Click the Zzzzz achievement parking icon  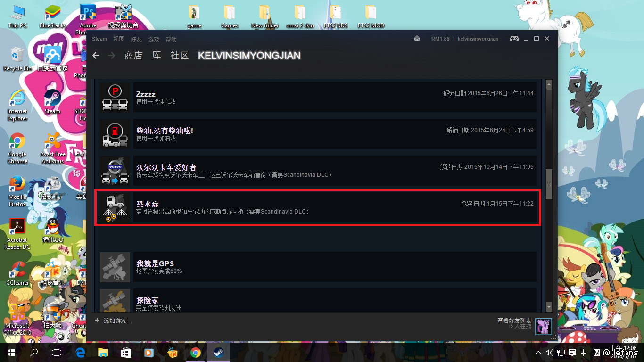tap(115, 98)
